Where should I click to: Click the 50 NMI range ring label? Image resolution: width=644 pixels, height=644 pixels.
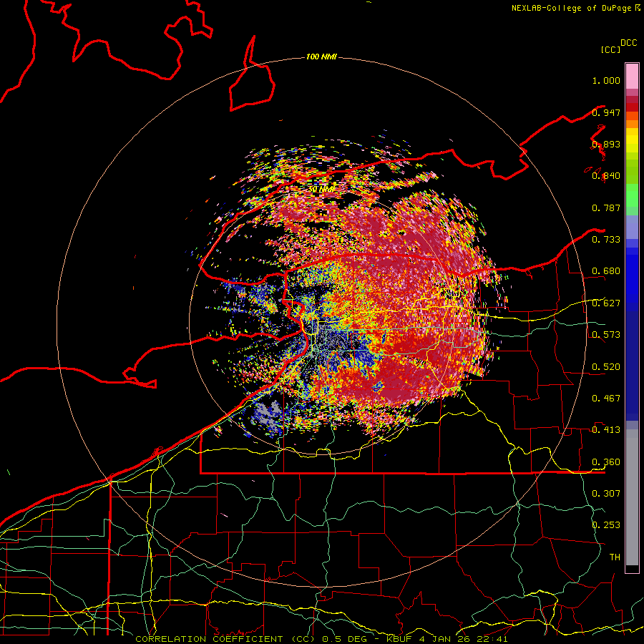pyautogui.click(x=321, y=190)
